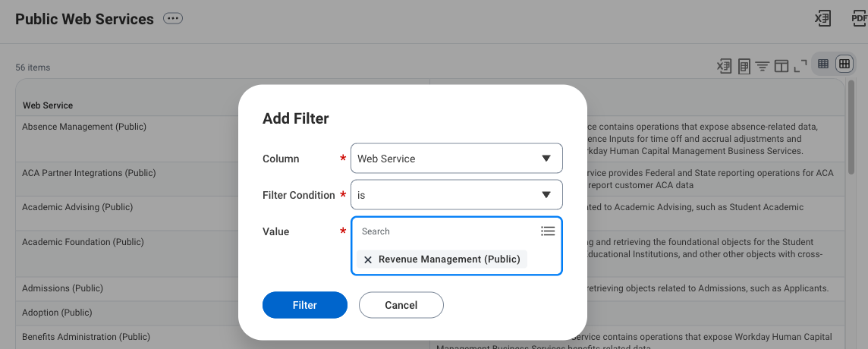Open column visibility panel icon
The height and width of the screenshot is (349, 868).
781,67
